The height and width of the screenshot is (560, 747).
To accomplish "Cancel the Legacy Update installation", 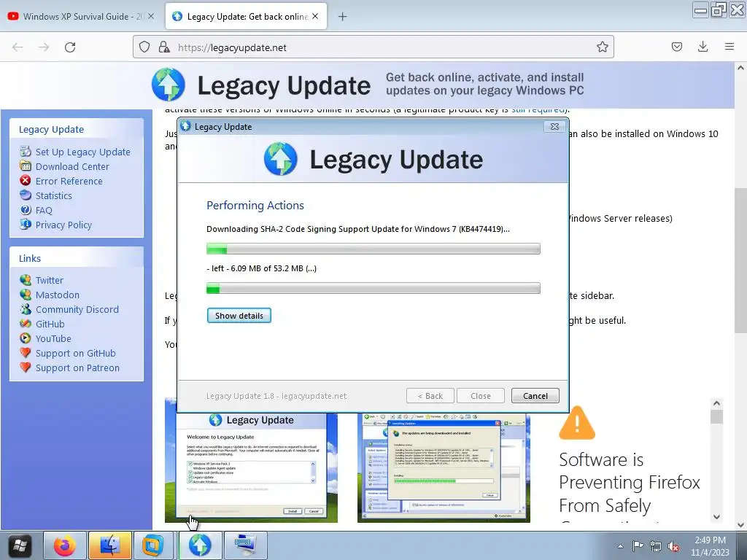I will tap(535, 396).
